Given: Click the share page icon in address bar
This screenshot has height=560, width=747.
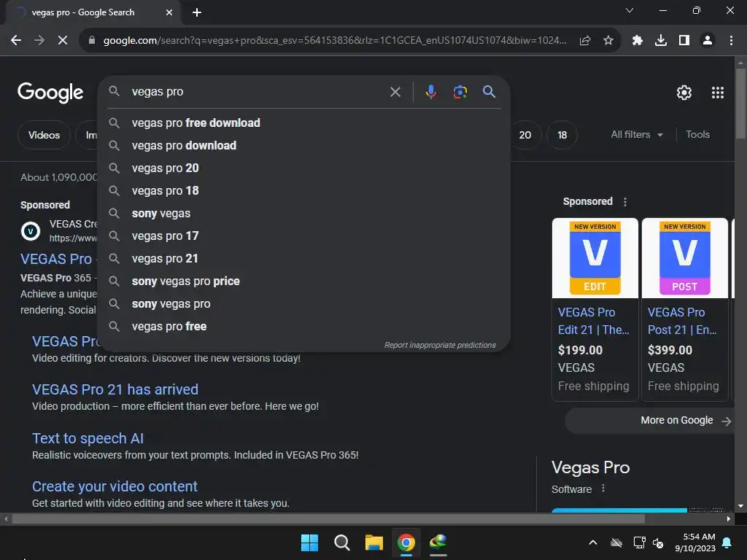Looking at the screenshot, I should [585, 41].
